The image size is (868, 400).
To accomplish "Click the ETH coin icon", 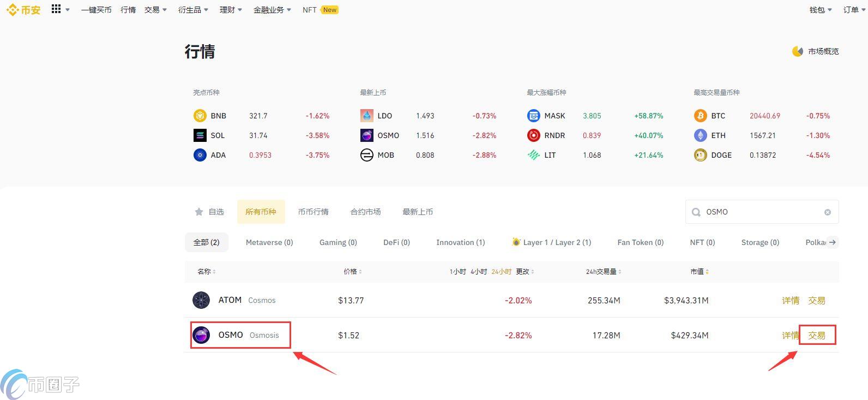I will pyautogui.click(x=701, y=135).
